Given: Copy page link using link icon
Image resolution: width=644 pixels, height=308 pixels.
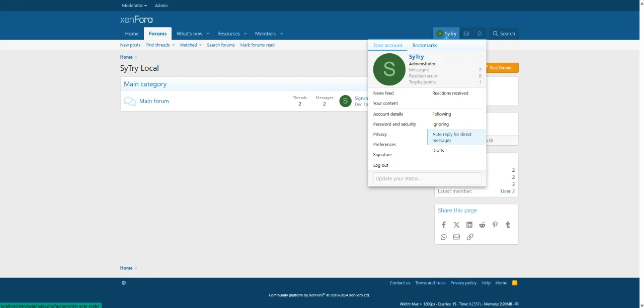Looking at the screenshot, I should [x=470, y=237].
